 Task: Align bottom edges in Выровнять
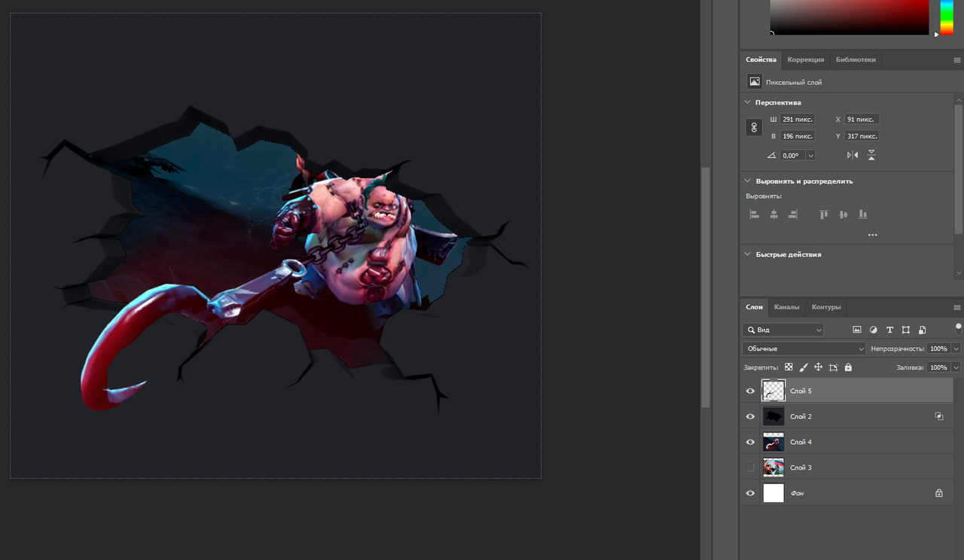pyautogui.click(x=863, y=215)
